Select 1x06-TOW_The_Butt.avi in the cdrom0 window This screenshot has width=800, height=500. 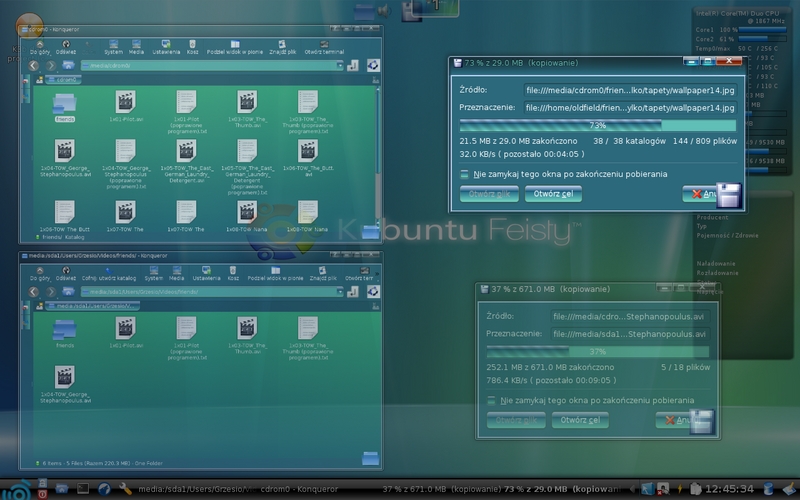308,158
